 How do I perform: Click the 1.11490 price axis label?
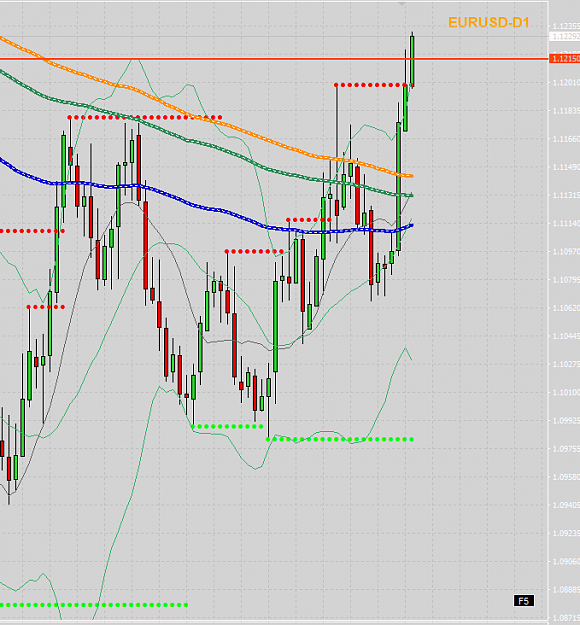(566, 167)
